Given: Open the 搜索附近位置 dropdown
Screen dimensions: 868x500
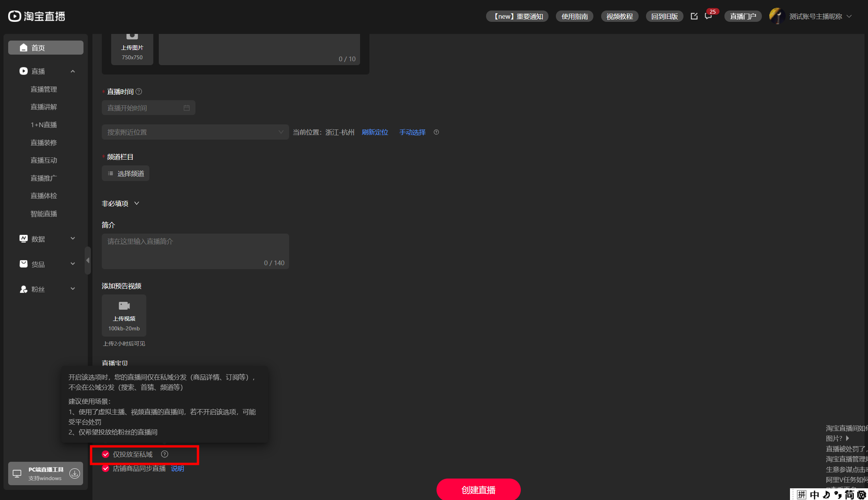Looking at the screenshot, I should coord(195,132).
